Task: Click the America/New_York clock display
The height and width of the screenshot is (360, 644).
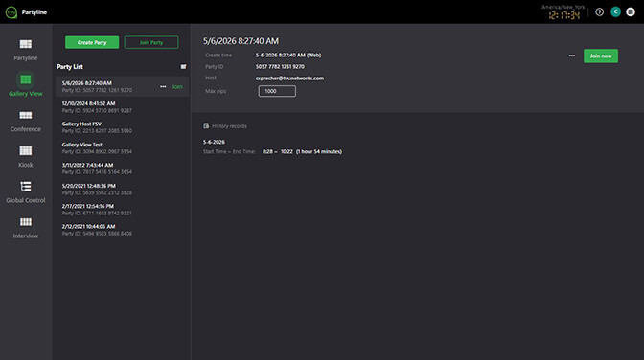Action: pyautogui.click(x=563, y=12)
